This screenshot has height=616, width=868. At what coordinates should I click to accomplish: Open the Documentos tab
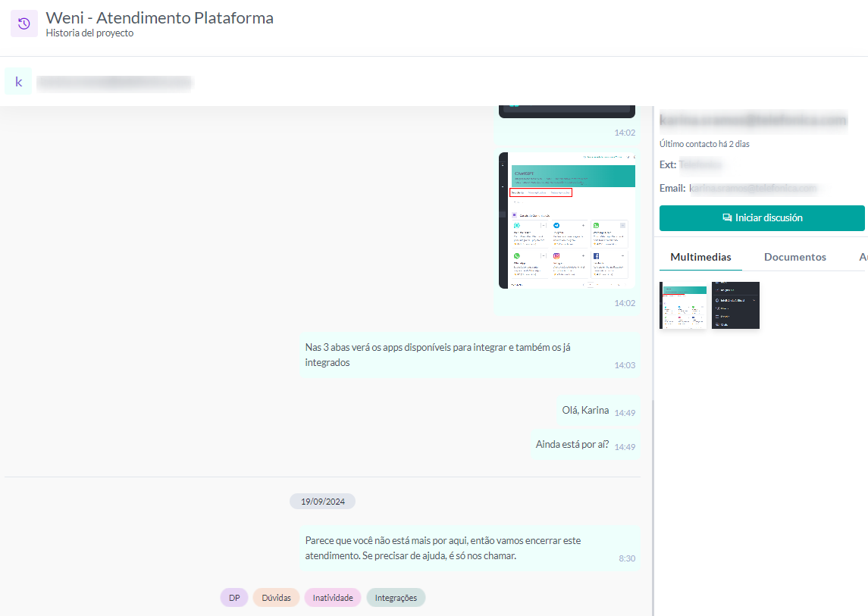[794, 257]
